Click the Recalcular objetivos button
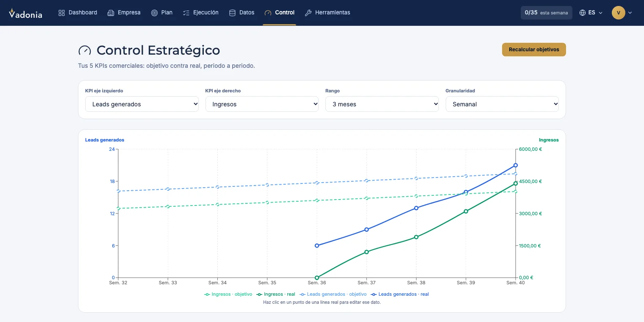 [x=534, y=50]
